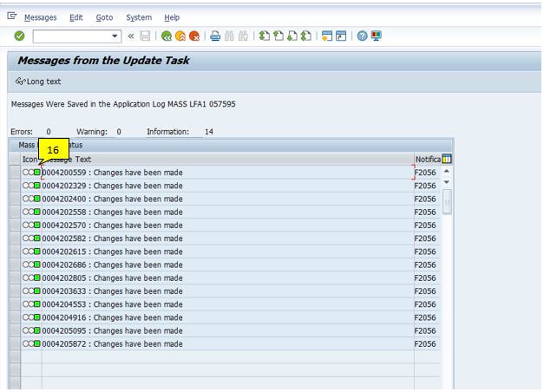Click the Long text button
The width and height of the screenshot is (544, 392).
coord(39,82)
